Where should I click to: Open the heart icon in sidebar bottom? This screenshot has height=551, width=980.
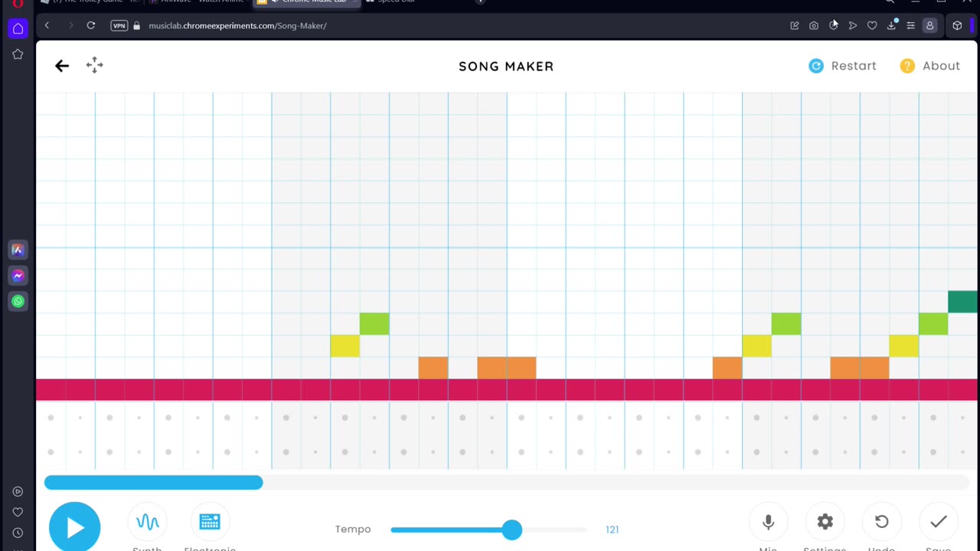[18, 512]
